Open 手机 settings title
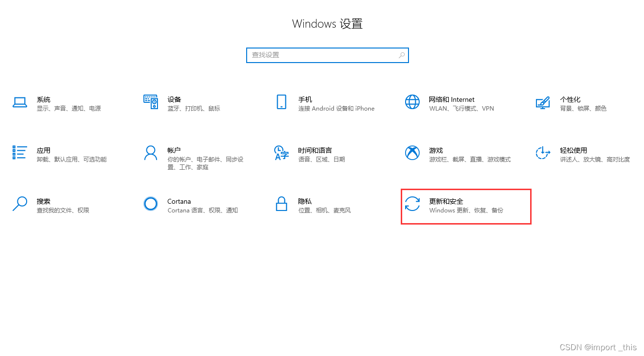This screenshot has height=356, width=644. coord(305,99)
